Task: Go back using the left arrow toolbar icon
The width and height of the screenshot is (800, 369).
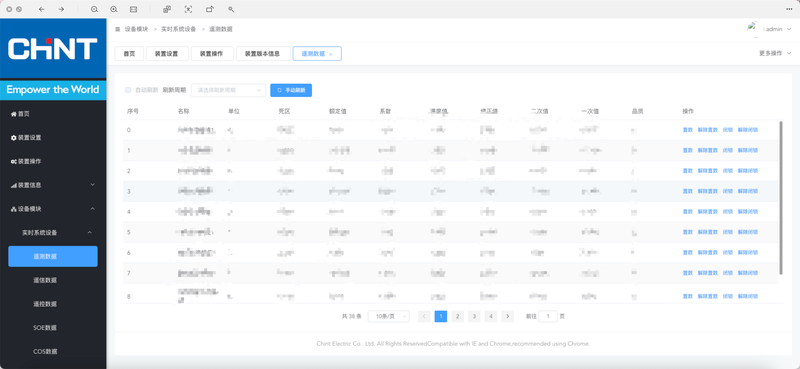Action: point(42,9)
